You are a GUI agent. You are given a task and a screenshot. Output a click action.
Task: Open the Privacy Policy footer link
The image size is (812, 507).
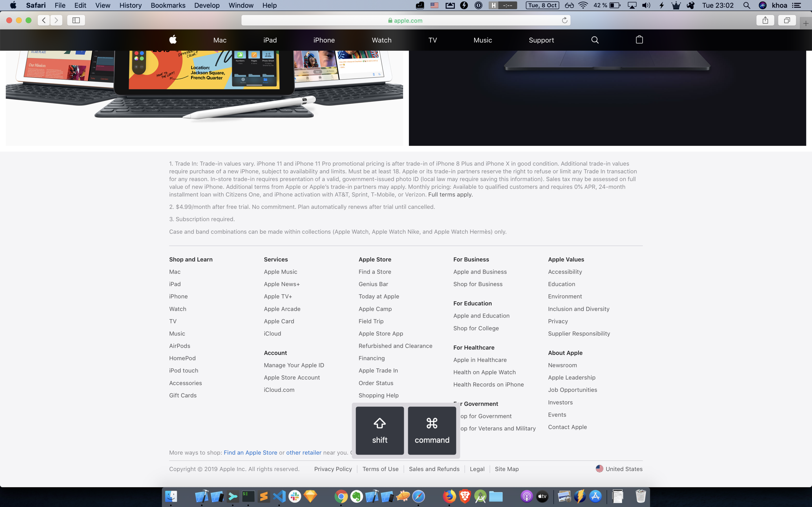click(333, 469)
